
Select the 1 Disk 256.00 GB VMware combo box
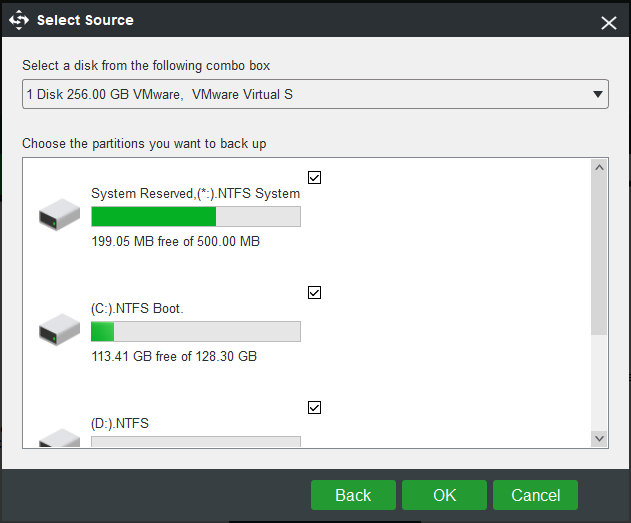315,94
